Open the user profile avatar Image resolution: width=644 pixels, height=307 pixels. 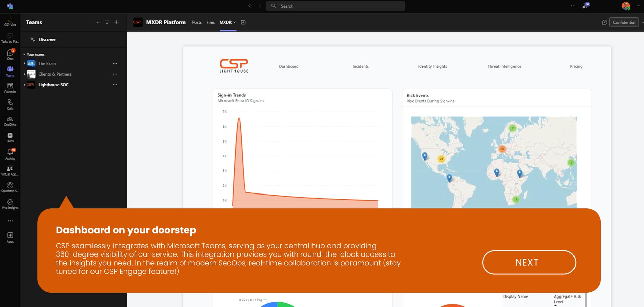tap(626, 6)
